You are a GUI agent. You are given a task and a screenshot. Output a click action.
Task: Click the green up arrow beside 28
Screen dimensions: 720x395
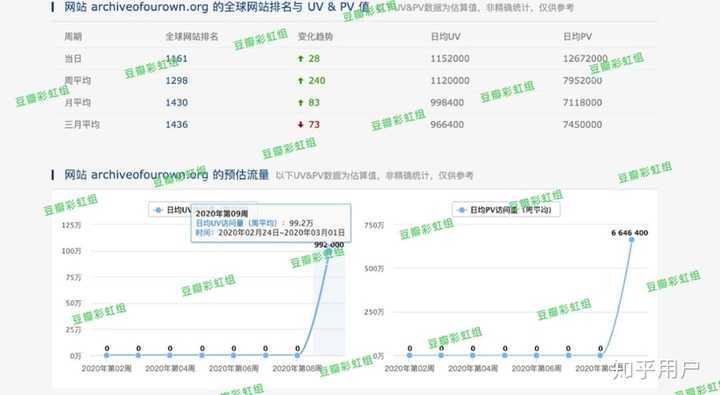click(301, 59)
